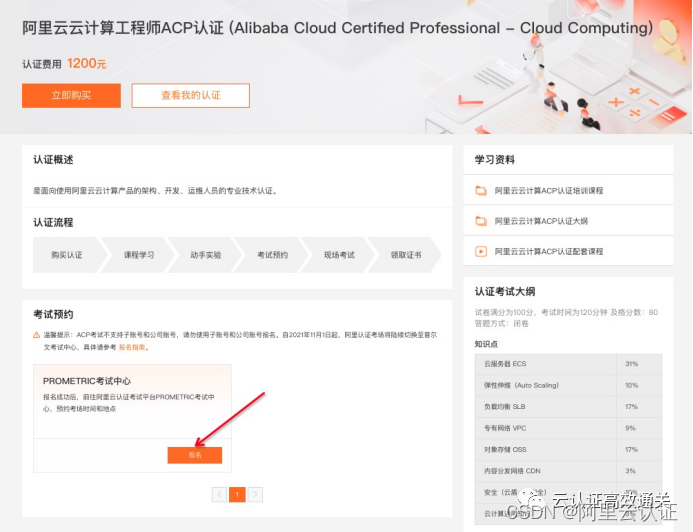Click the 1200元 price text
The height and width of the screenshot is (532, 693).
point(87,64)
